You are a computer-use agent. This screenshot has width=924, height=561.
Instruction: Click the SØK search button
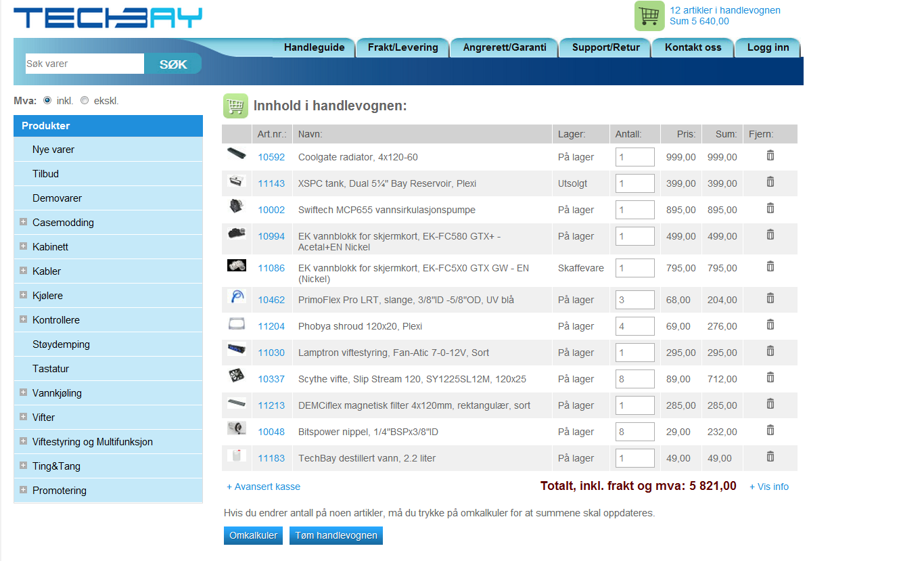pos(173,64)
